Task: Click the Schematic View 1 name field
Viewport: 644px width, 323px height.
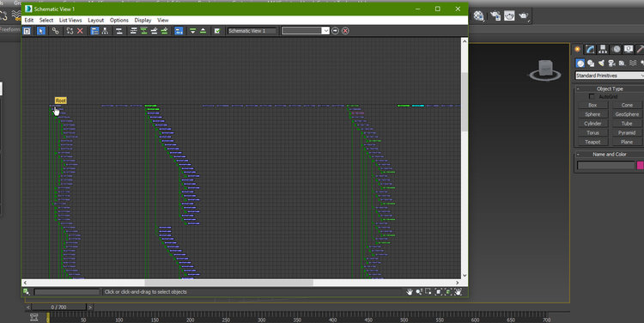Action: pyautogui.click(x=252, y=31)
